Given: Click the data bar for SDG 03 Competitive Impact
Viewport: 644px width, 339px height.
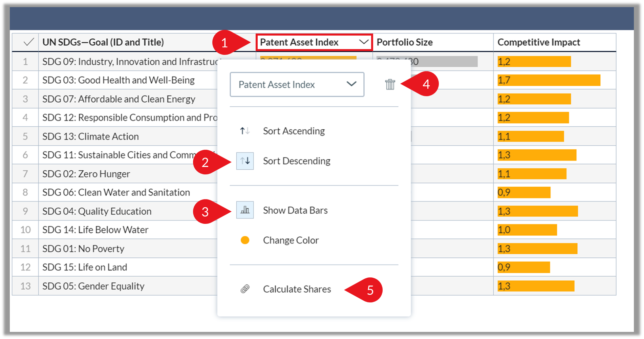Looking at the screenshot, I should coord(549,80).
